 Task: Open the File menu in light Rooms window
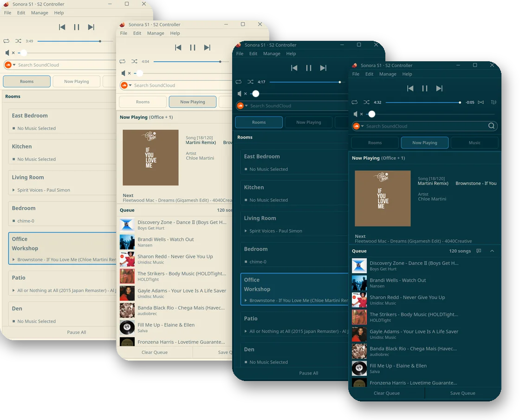[x=7, y=13]
